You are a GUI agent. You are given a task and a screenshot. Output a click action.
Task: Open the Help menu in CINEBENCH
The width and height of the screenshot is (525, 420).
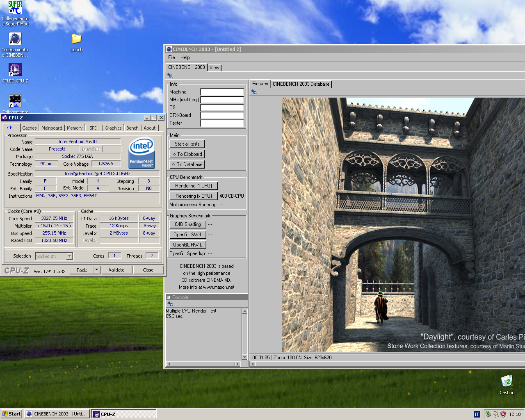(185, 57)
